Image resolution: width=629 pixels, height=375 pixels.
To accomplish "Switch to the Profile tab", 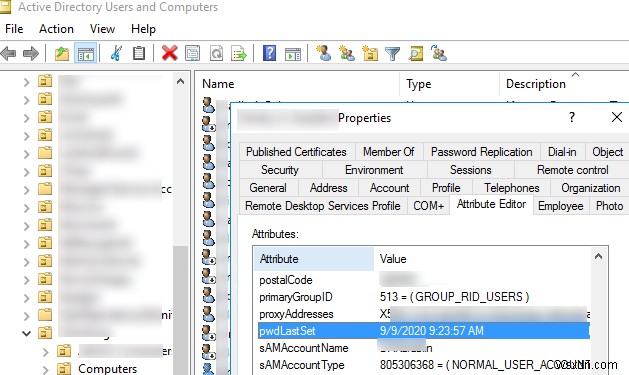I will (446, 188).
